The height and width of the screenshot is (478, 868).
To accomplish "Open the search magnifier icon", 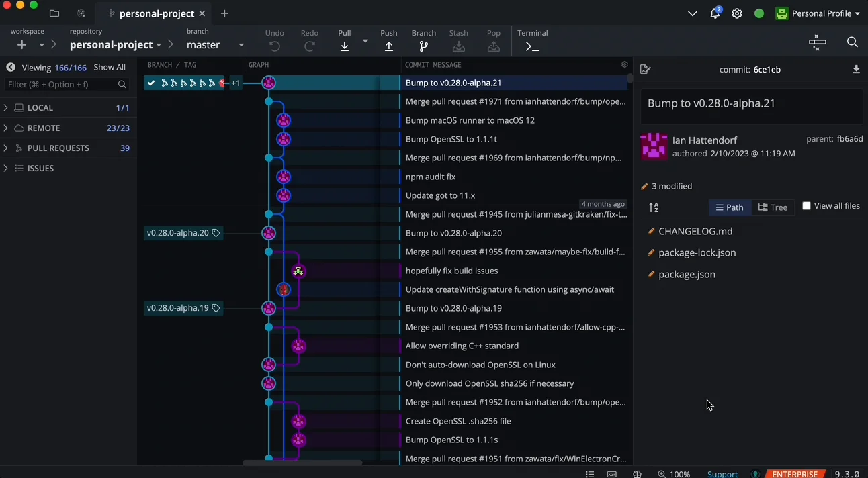I will pyautogui.click(x=852, y=42).
